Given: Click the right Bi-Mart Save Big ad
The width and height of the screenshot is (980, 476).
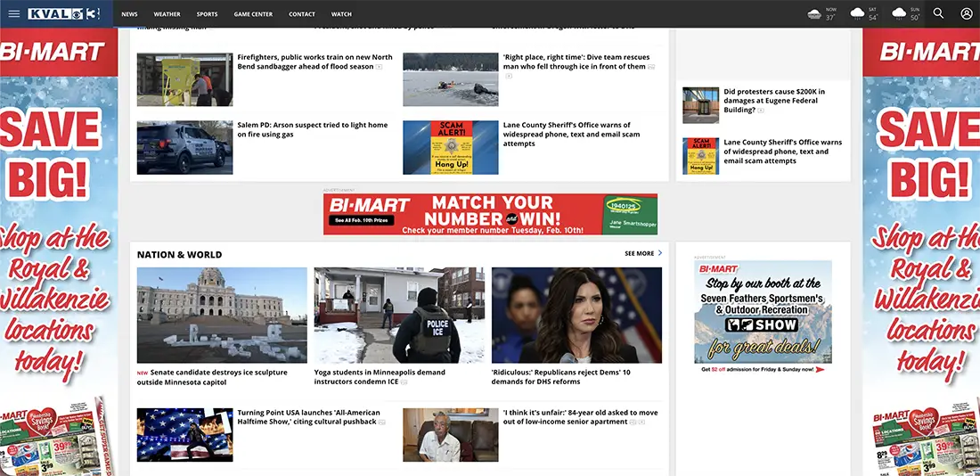Looking at the screenshot, I should tap(921, 251).
